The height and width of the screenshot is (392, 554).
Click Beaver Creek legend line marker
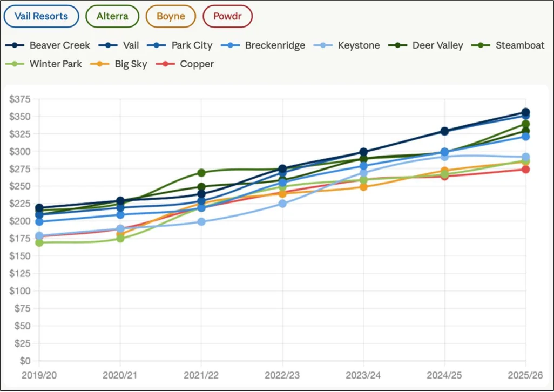[x=15, y=45]
